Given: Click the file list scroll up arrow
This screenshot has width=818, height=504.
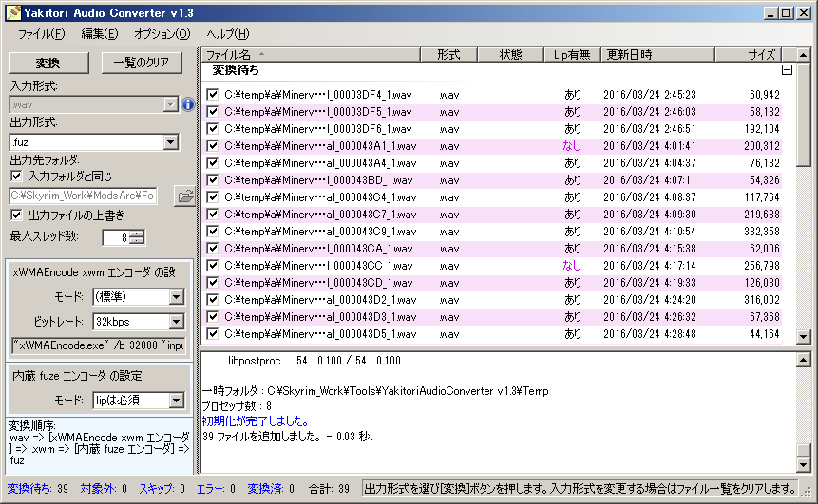Looking at the screenshot, I should 804,55.
